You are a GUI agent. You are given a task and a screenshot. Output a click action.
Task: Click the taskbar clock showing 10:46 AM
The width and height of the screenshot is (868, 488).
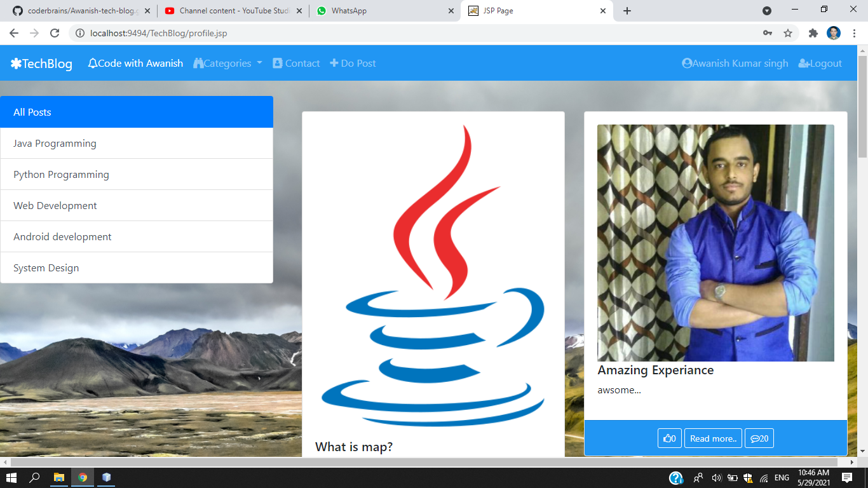pyautogui.click(x=814, y=477)
